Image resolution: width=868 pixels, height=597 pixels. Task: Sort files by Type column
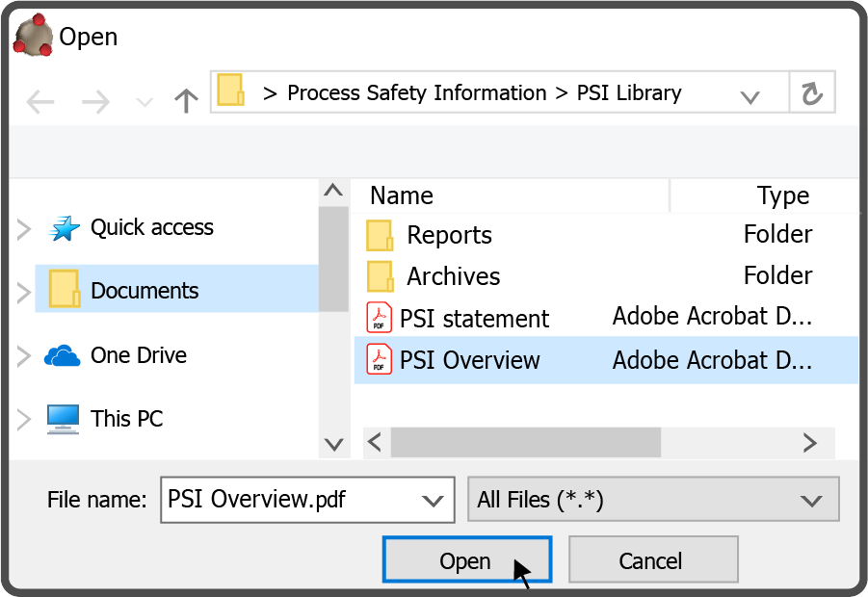pyautogui.click(x=782, y=195)
